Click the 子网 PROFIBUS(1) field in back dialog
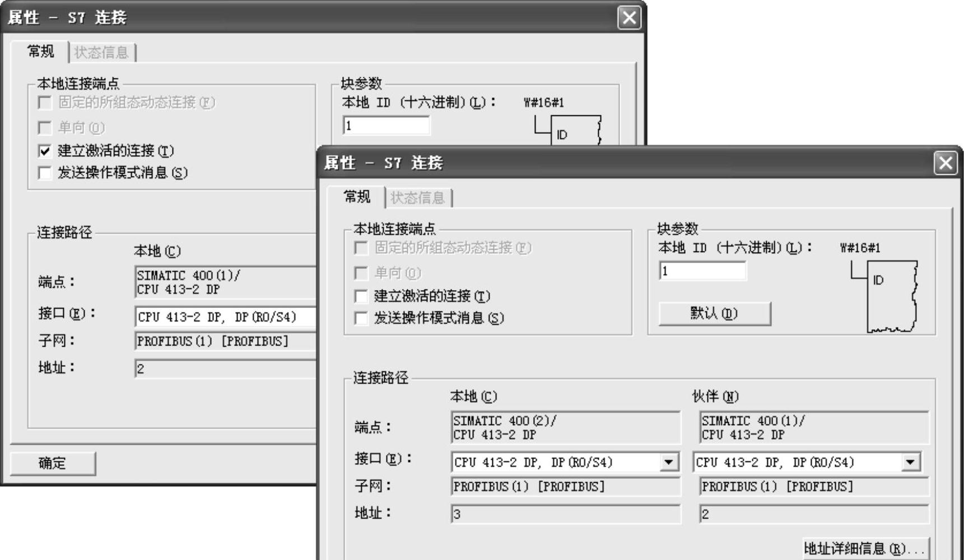Viewport: 964px width, 560px height. click(x=225, y=341)
